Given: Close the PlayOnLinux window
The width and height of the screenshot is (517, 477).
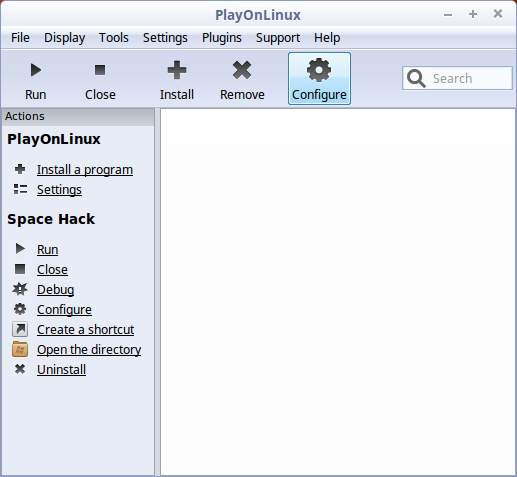Looking at the screenshot, I should 498,14.
